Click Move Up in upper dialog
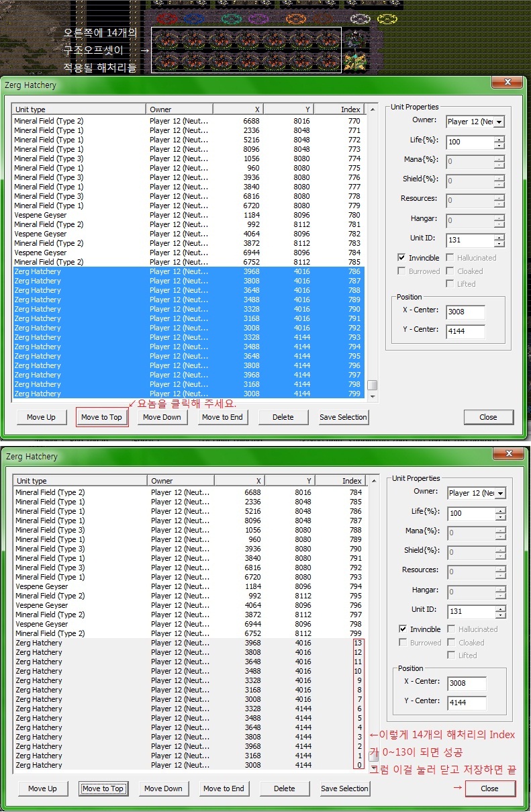Image resolution: width=531 pixels, height=812 pixels. [x=41, y=417]
